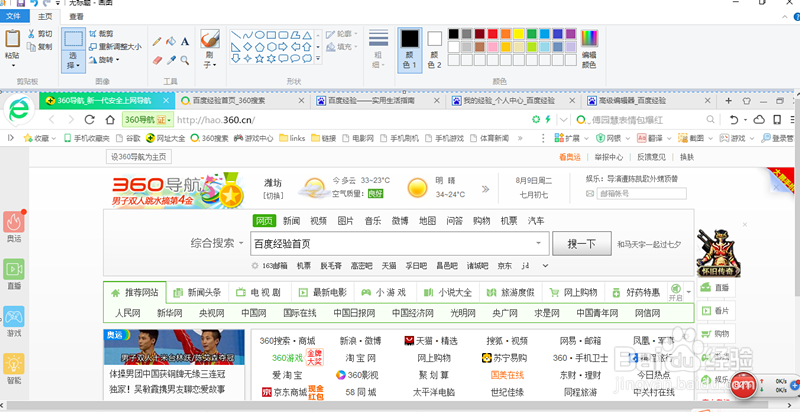The width and height of the screenshot is (800, 412).
Task: Select the Text tool (A)
Action: coord(185,41)
